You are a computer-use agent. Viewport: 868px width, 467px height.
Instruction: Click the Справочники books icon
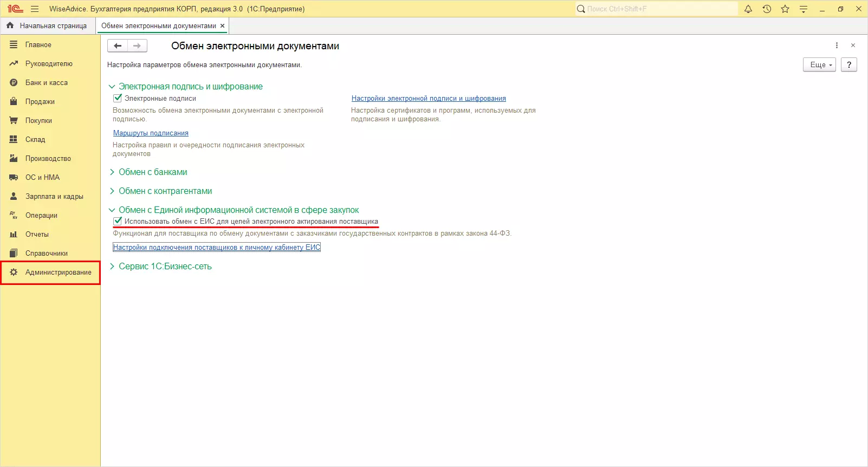(14, 253)
